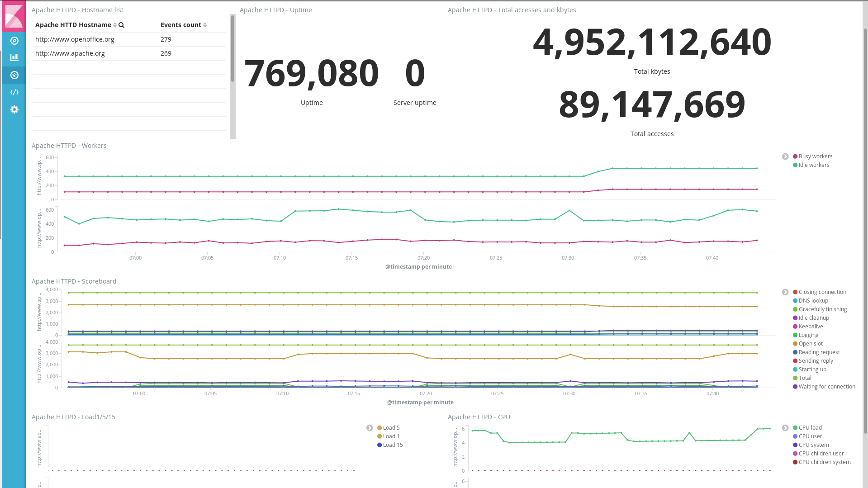Open Dev Tools using the code icon
868x488 pixels.
tap(14, 92)
